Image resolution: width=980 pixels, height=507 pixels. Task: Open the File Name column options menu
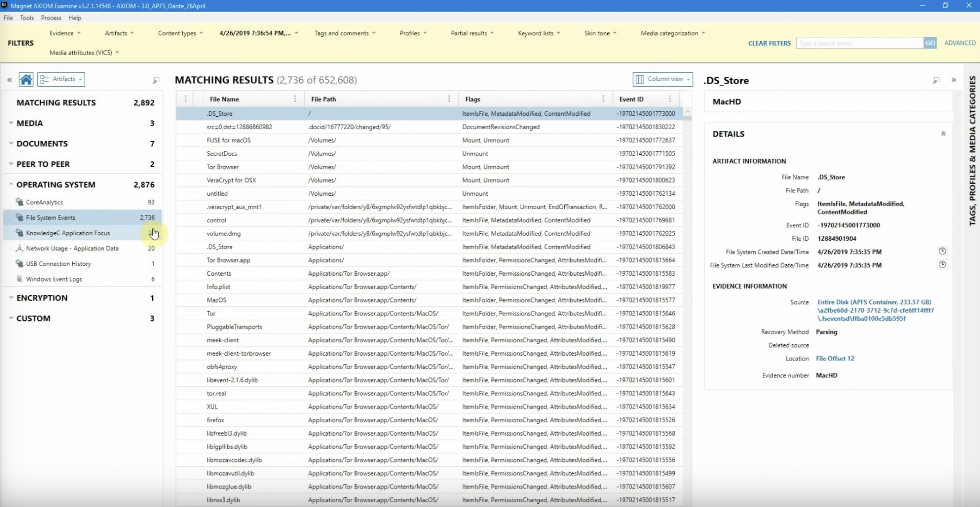(295, 99)
